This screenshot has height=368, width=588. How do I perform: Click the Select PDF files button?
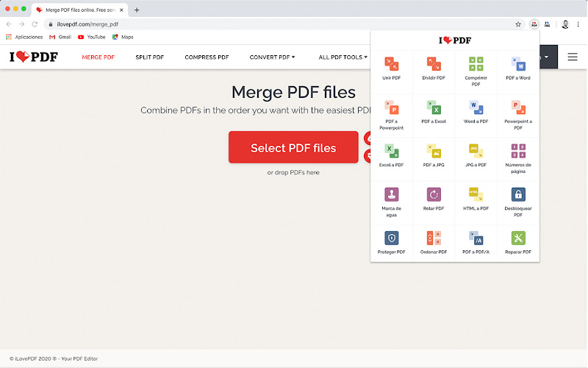click(293, 147)
